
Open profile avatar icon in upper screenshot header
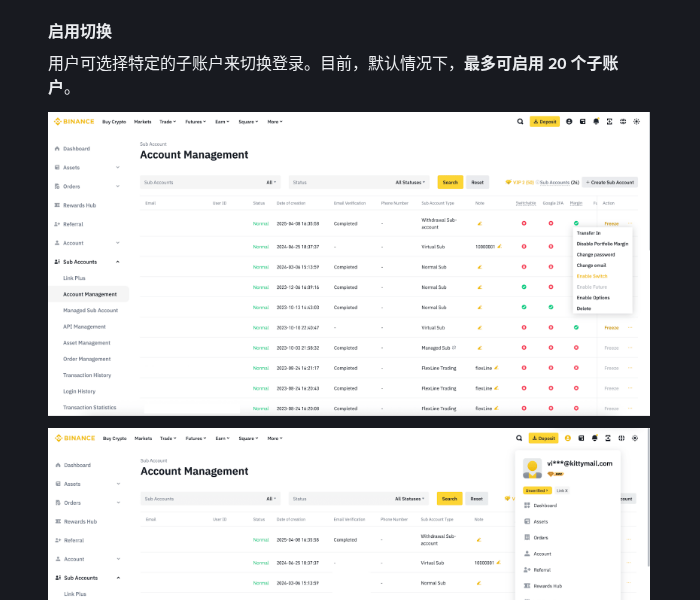[x=569, y=121]
